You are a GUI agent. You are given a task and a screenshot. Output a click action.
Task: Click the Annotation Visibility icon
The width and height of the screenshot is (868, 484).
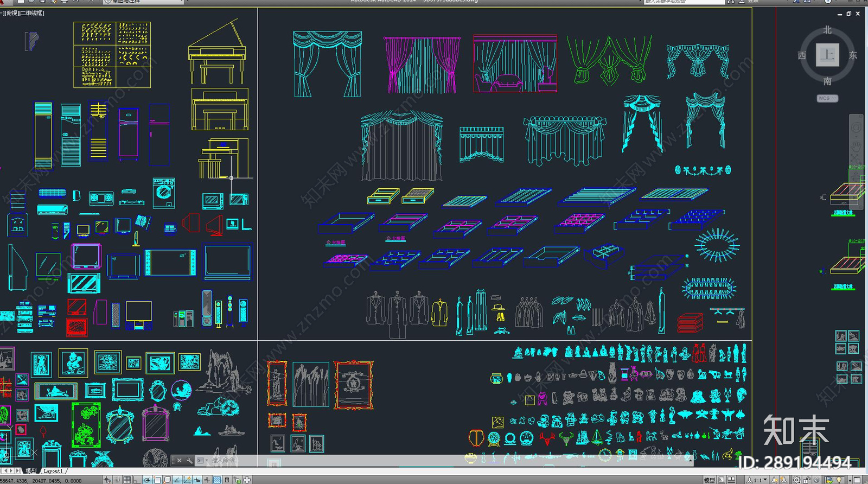tap(774, 480)
